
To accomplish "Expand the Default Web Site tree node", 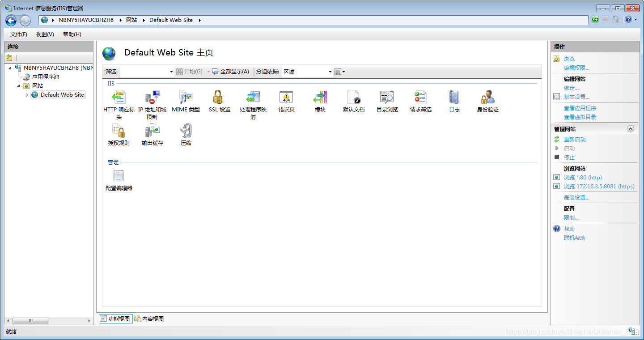I will point(27,95).
